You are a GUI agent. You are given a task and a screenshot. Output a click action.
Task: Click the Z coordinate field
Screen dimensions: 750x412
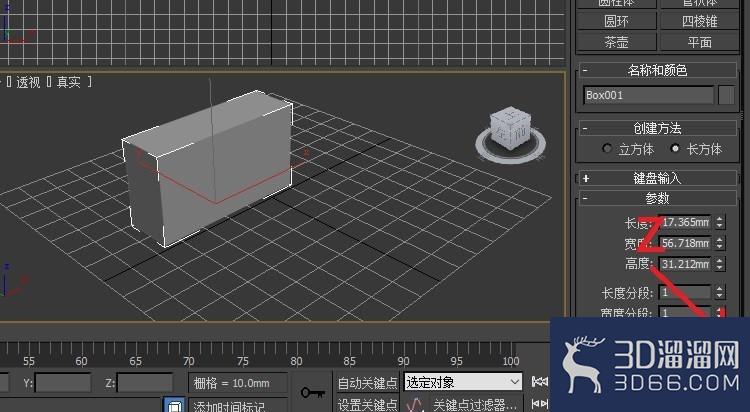145,383
